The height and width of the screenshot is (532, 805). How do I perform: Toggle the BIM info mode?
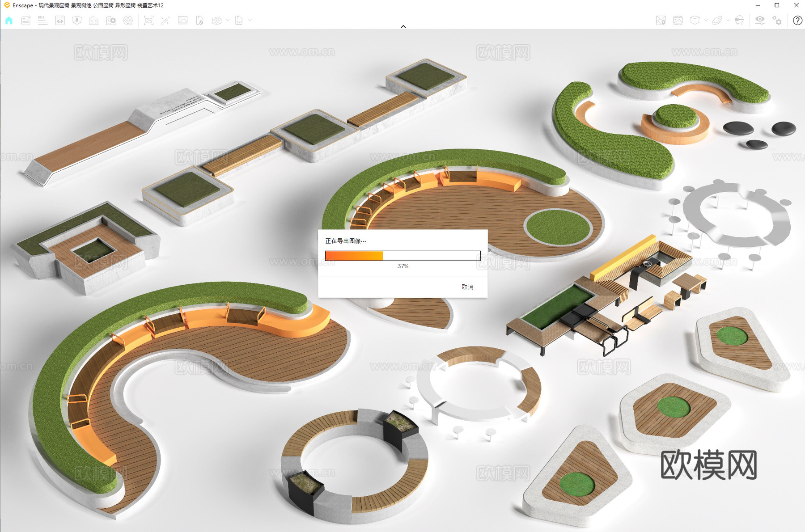42,20
